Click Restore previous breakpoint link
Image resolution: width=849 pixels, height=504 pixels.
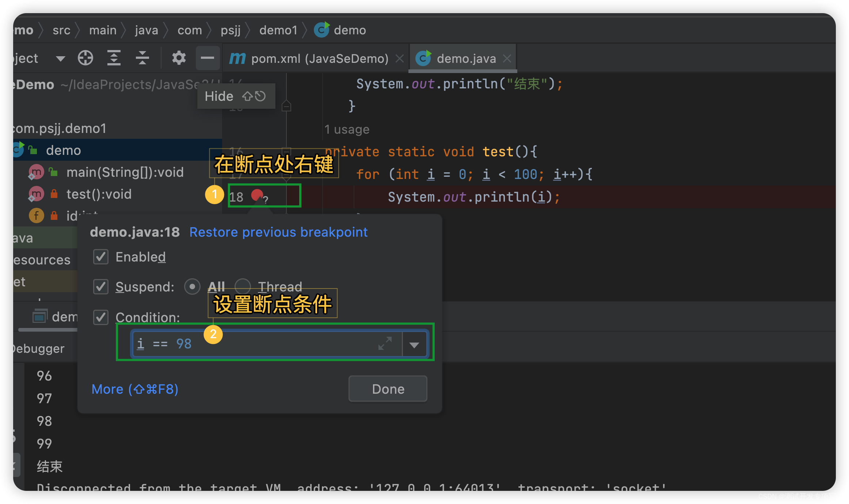278,232
